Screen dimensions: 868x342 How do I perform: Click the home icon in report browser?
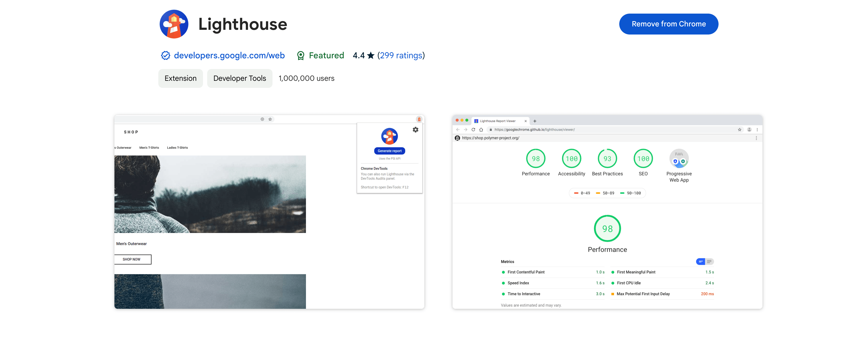481,129
